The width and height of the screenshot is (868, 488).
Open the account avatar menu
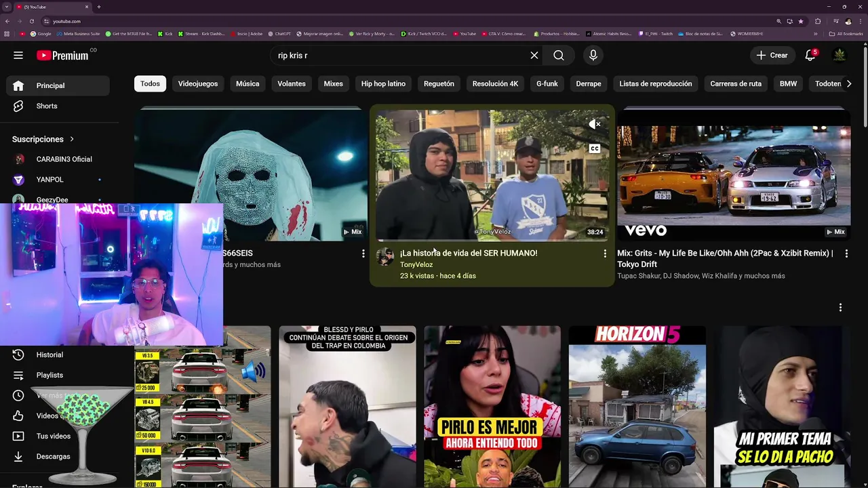(840, 56)
